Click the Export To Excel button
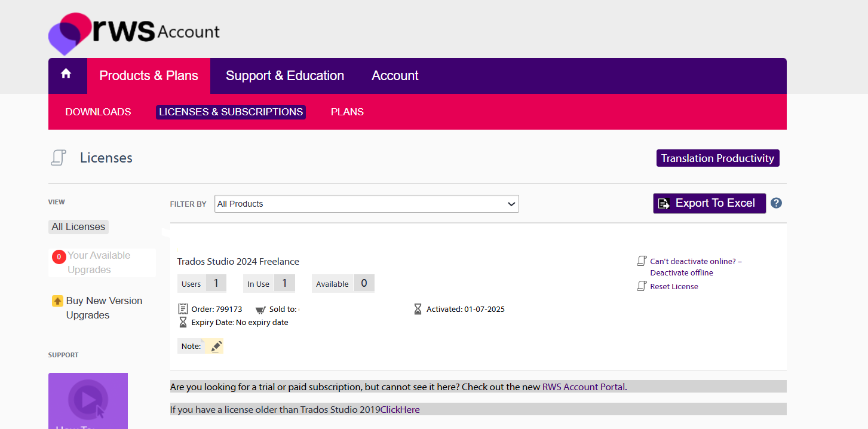 coord(709,203)
